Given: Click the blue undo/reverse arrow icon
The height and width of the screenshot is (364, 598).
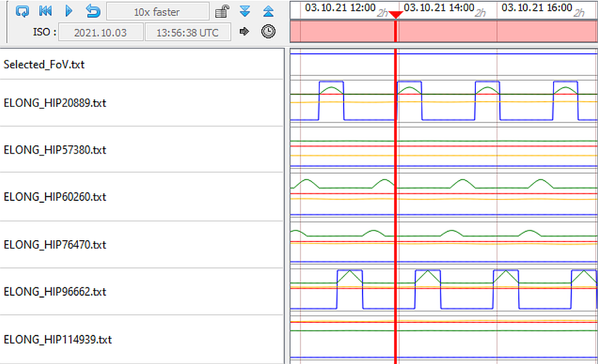Looking at the screenshot, I should pos(93,11).
